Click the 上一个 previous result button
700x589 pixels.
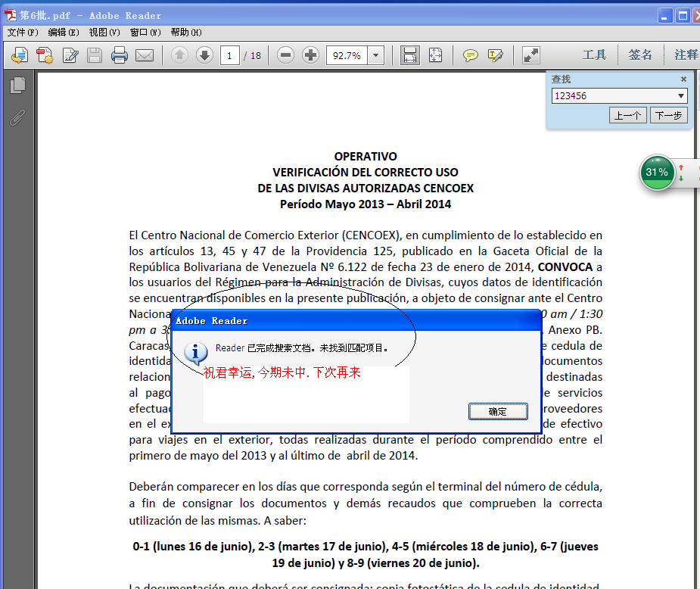[x=627, y=116]
